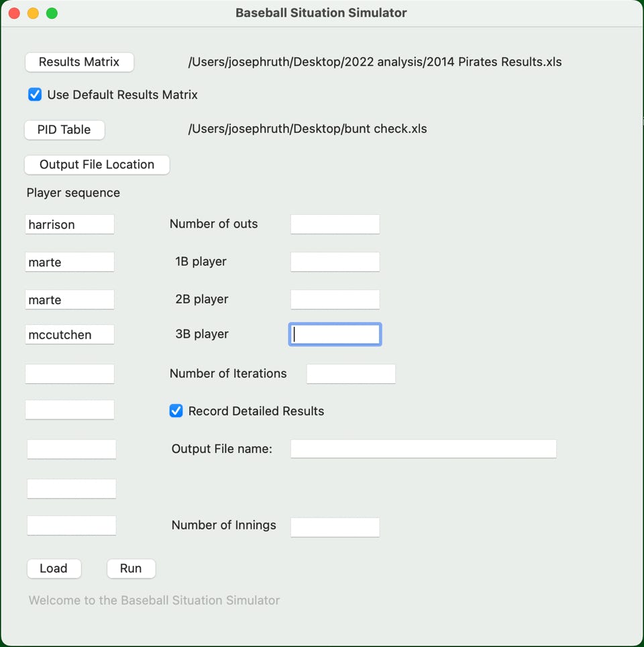Click the Output File name field
The height and width of the screenshot is (647, 644).
tap(424, 448)
